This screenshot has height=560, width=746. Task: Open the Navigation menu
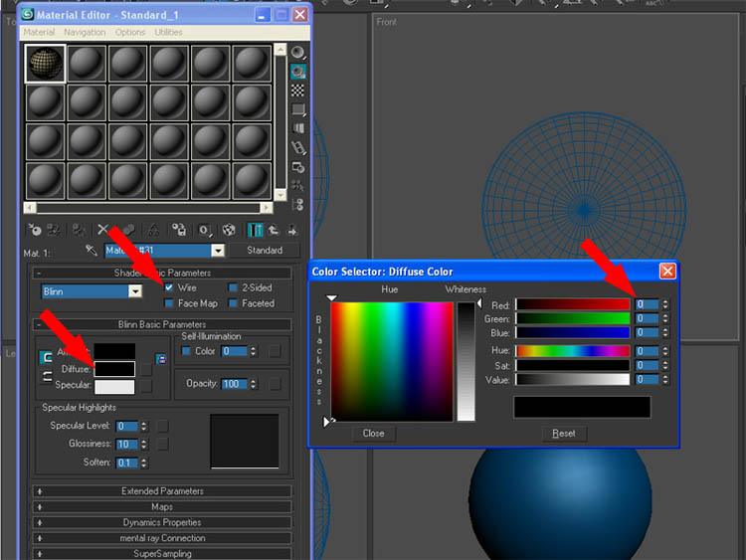tap(85, 33)
